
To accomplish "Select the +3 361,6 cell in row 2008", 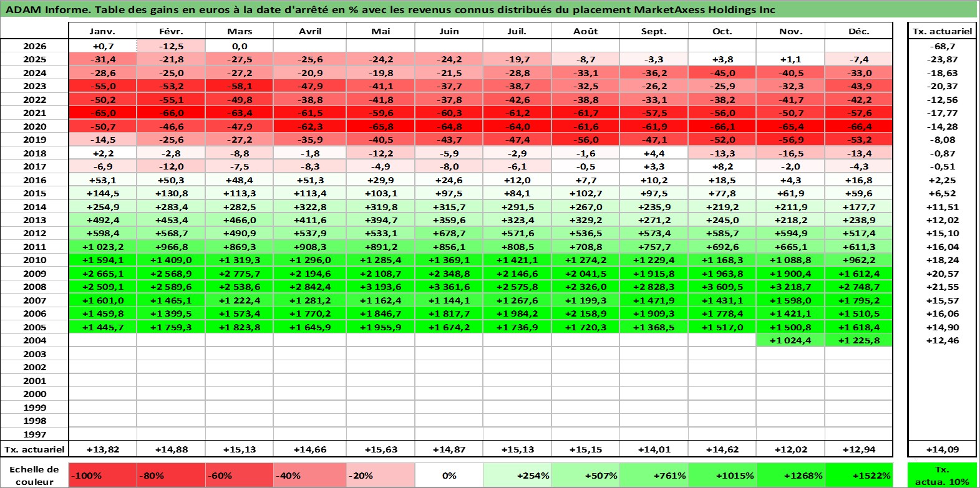I will pos(449,287).
